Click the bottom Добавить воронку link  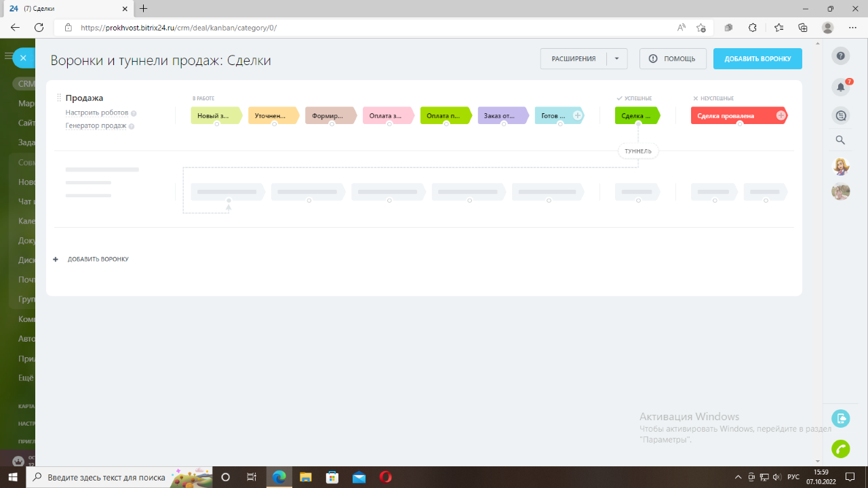click(x=97, y=260)
